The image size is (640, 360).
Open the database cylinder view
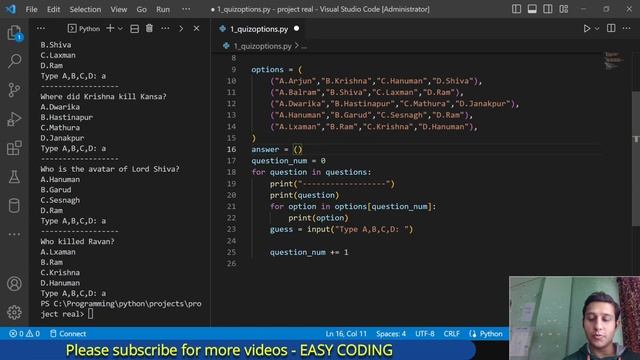pos(14,205)
